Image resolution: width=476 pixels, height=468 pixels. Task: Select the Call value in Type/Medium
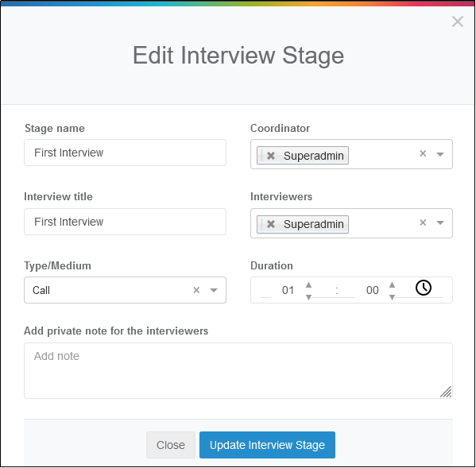click(41, 291)
